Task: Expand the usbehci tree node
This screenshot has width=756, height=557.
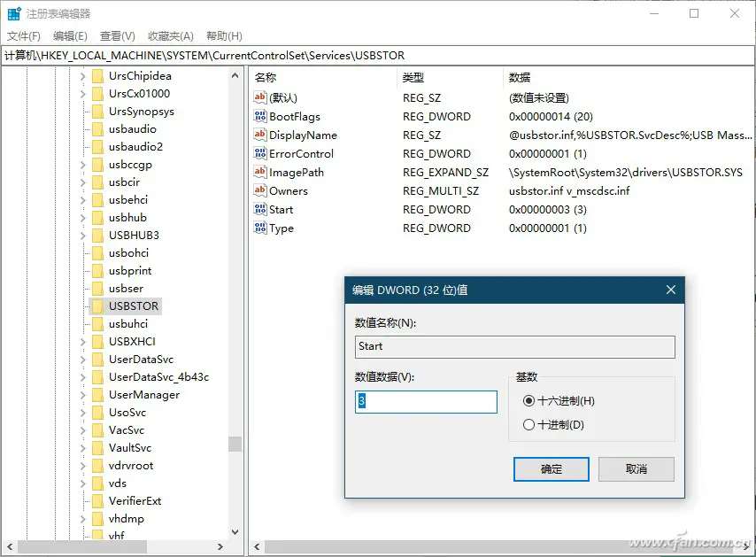Action: tap(82, 200)
